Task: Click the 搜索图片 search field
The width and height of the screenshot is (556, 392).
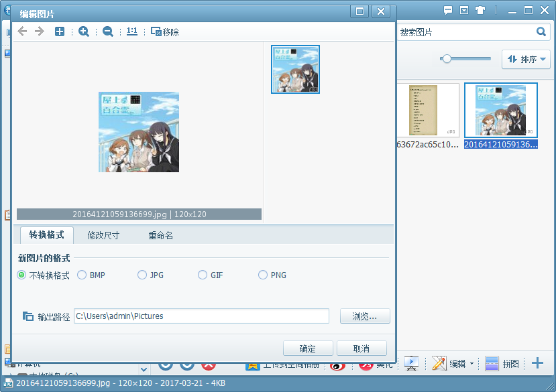Action: pyautogui.click(x=465, y=32)
